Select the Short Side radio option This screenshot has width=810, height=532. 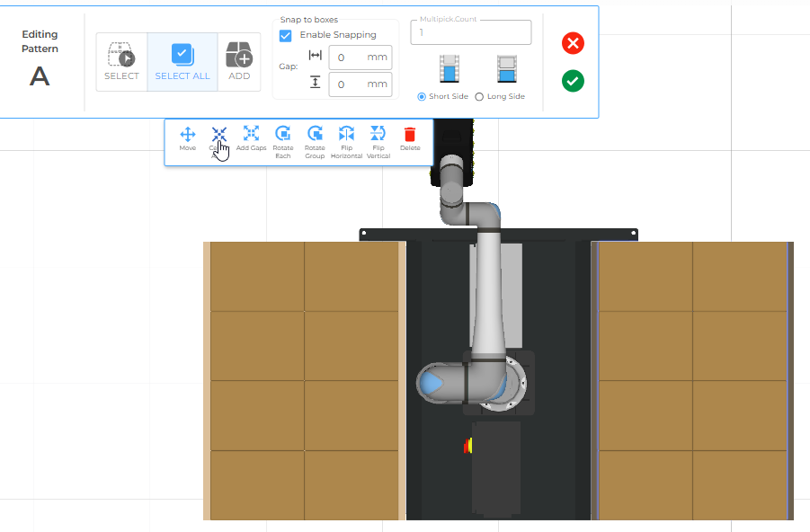click(x=422, y=96)
